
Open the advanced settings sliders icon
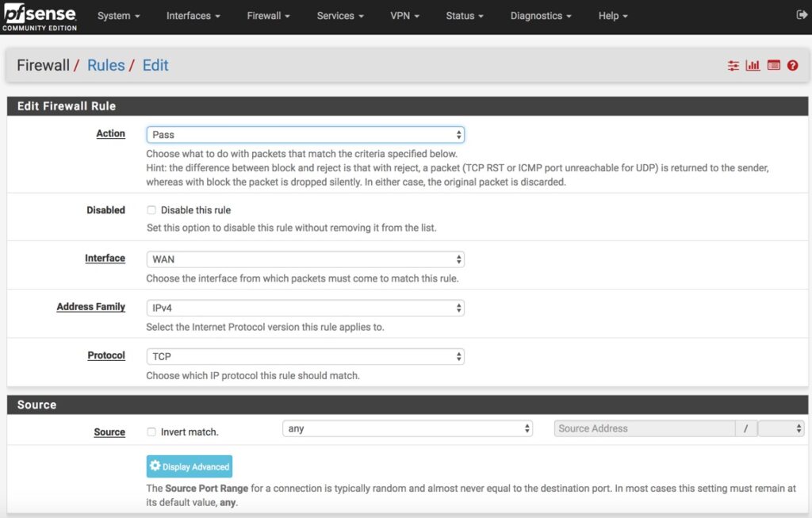click(x=733, y=66)
